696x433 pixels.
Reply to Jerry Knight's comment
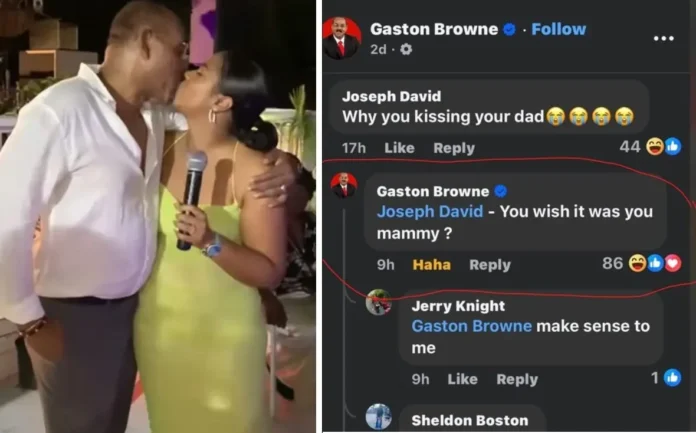pos(517,379)
